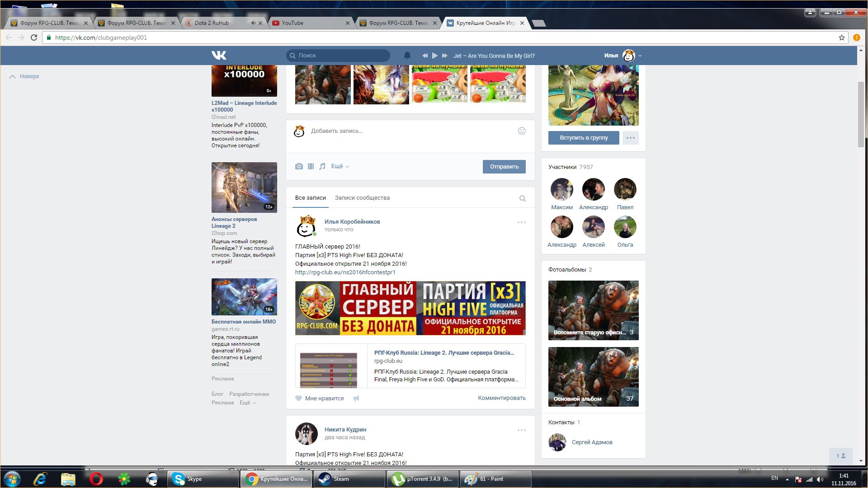The image size is (868, 488).
Task: Open emoji picker in the post box
Action: coord(522,131)
